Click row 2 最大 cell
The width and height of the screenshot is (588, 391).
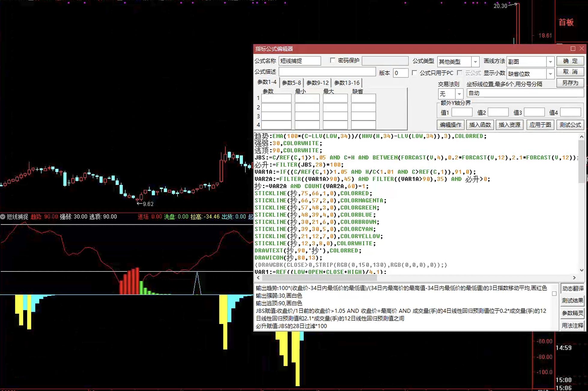[335, 107]
